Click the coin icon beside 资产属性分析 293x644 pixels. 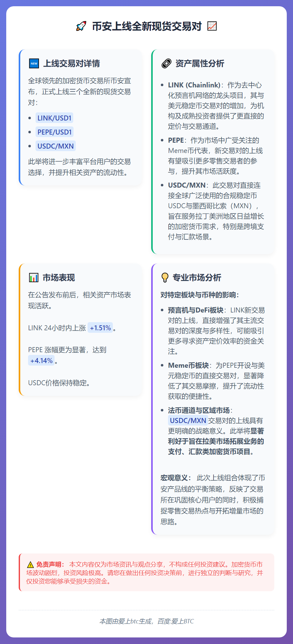click(x=166, y=63)
